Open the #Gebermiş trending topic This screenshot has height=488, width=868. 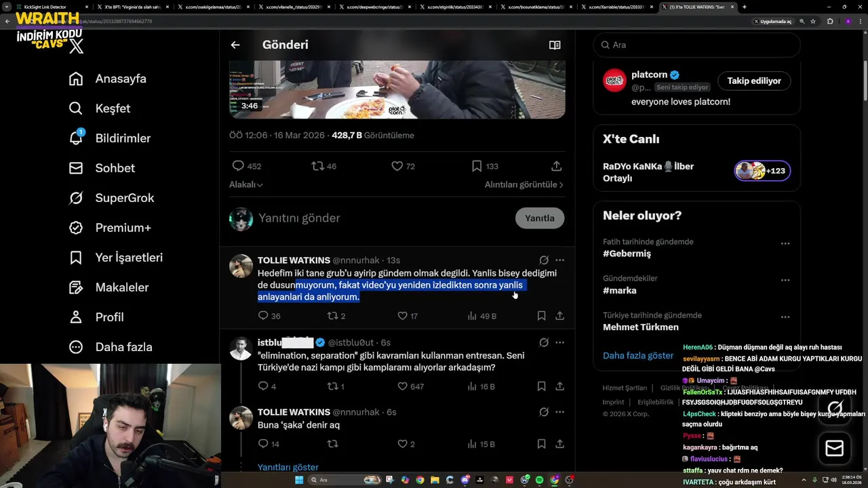[627, 253]
